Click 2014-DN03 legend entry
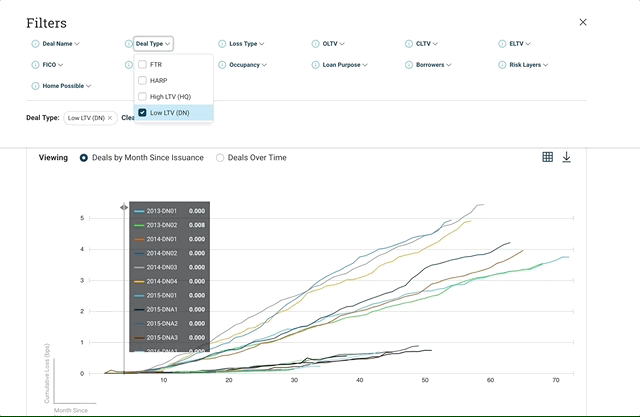The width and height of the screenshot is (640, 417). [169, 267]
